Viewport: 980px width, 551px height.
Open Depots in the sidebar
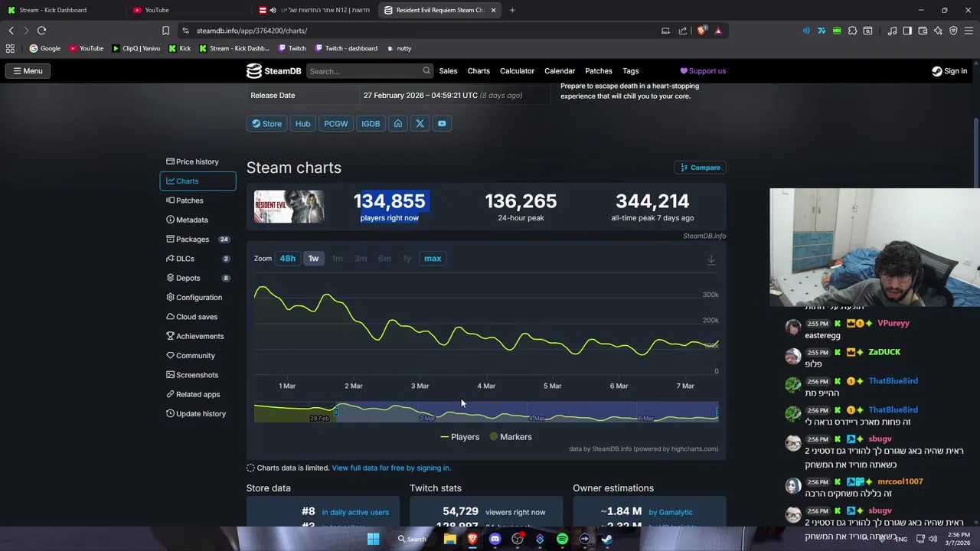198,278
